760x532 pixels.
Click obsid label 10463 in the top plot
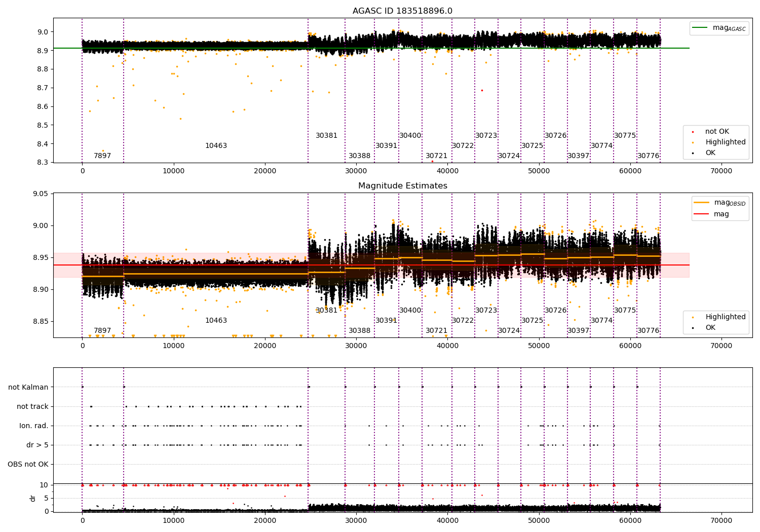pos(216,146)
